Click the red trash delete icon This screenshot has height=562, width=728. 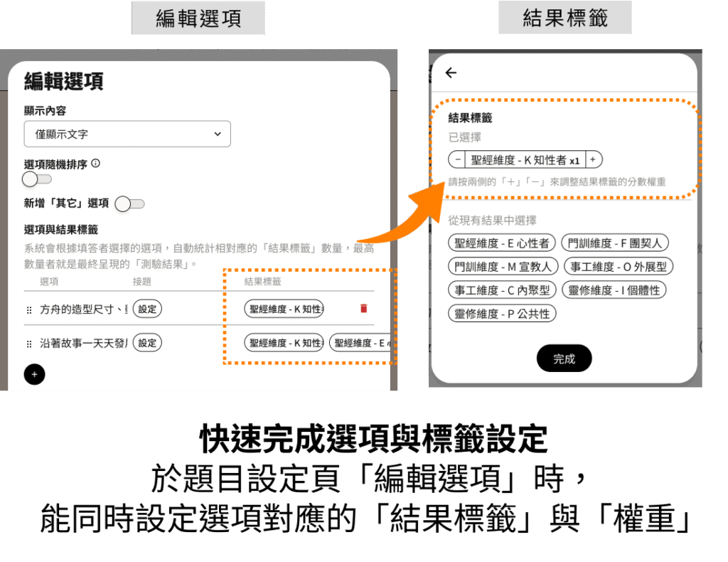click(x=364, y=308)
